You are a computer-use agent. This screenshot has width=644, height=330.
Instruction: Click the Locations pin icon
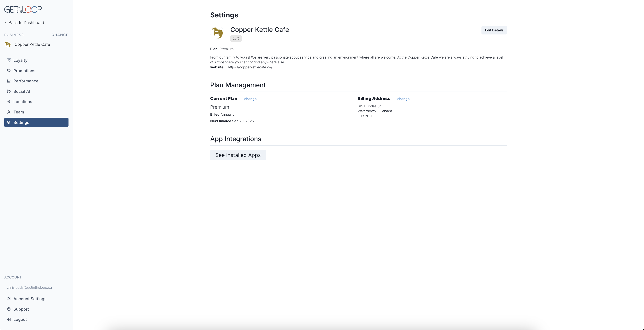pos(9,102)
